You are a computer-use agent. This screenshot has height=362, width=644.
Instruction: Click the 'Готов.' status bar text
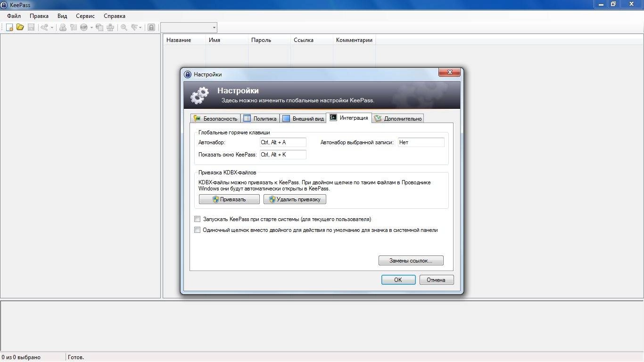click(x=76, y=357)
